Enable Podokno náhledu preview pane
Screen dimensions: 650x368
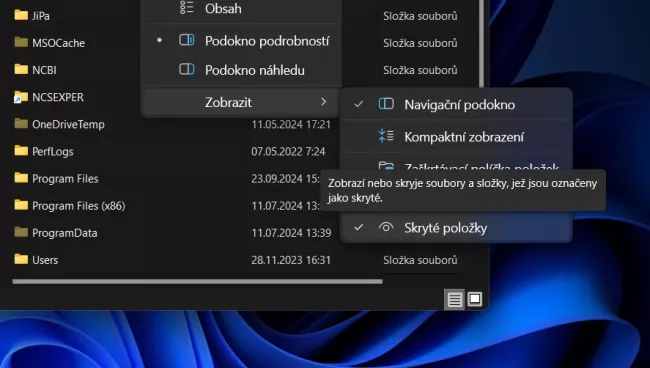click(241, 70)
